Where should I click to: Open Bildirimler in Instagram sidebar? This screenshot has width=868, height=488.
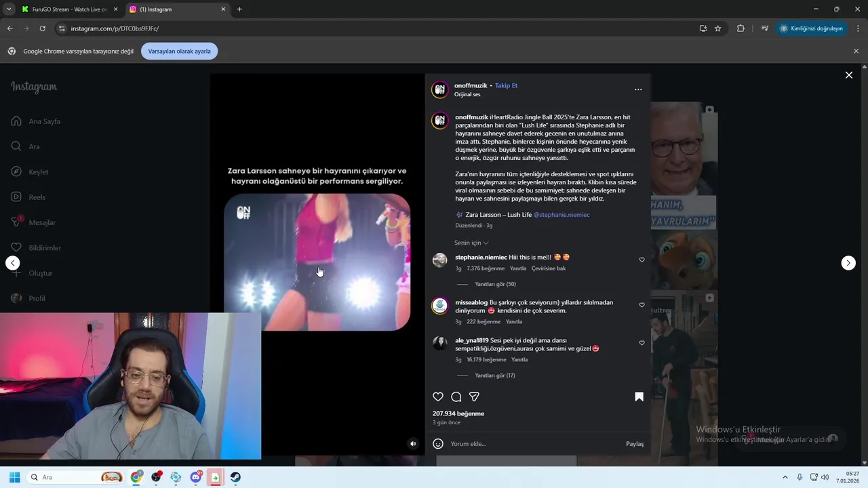tap(36, 248)
